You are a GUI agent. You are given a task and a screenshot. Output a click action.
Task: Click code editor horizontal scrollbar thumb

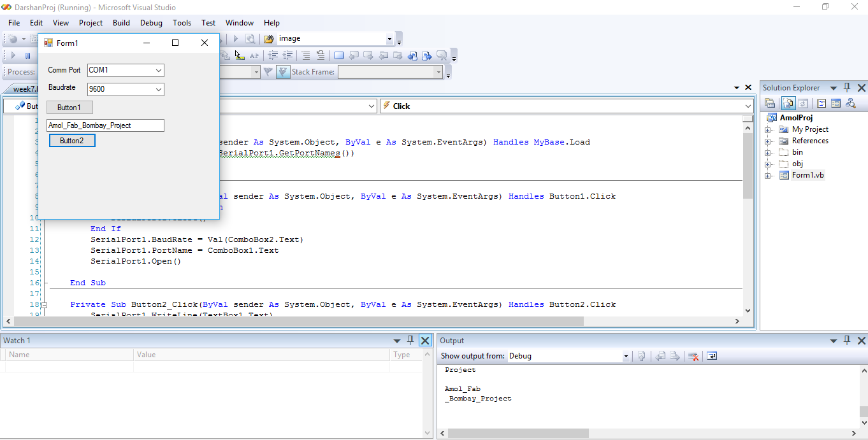pos(300,322)
